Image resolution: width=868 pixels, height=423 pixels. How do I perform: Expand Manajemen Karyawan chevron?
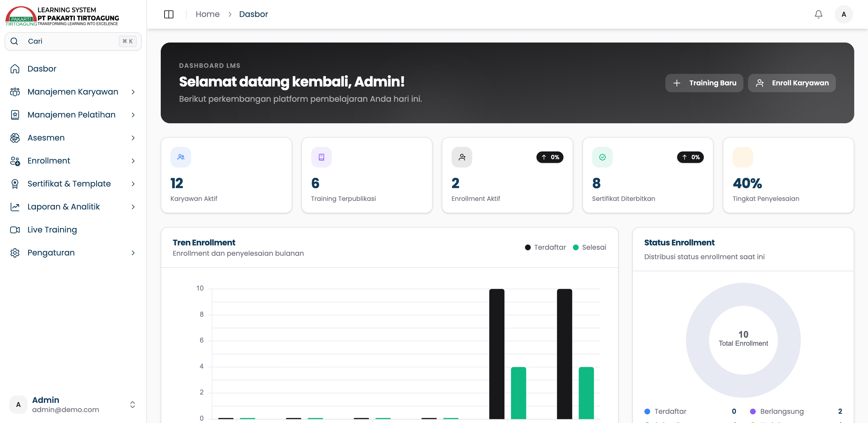point(133,92)
